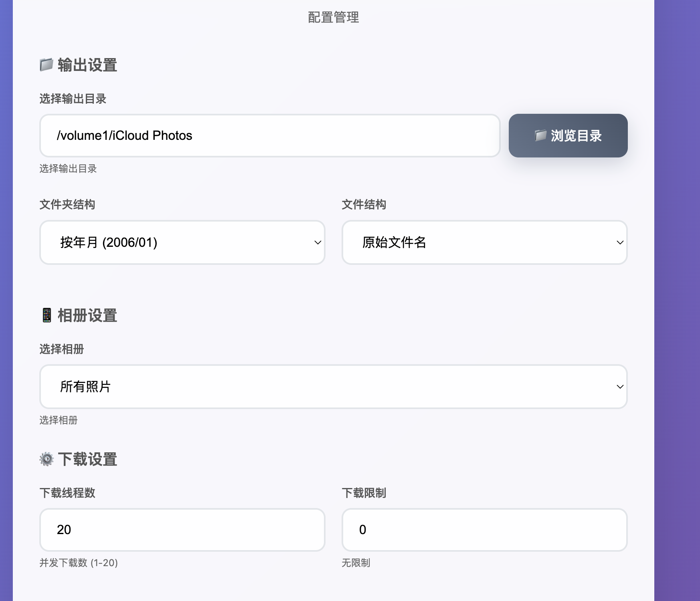Click the 相册设置 section heading text
Viewport: 700px width, 601px height.
click(x=87, y=316)
